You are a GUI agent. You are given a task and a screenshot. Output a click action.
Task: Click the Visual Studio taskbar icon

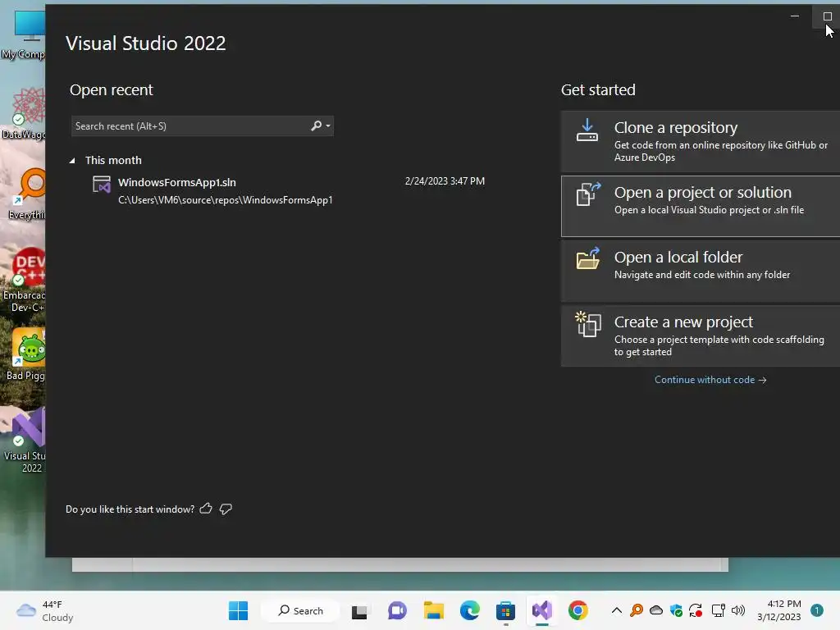pos(541,610)
